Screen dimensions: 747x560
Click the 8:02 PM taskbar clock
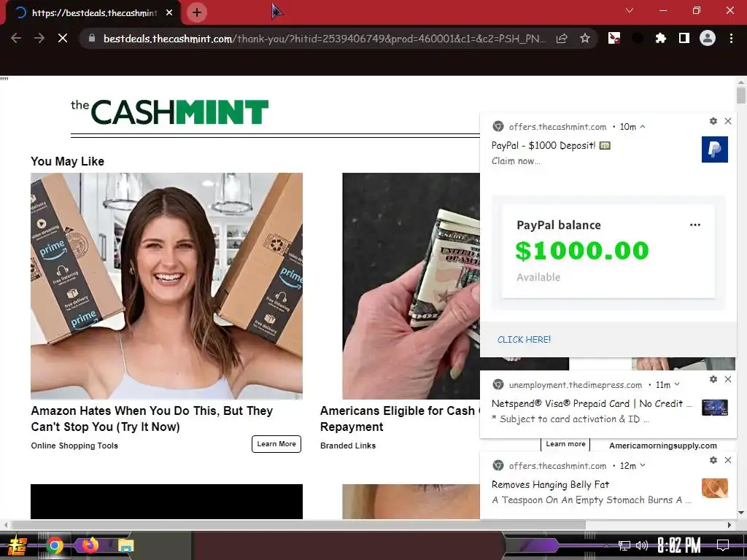pos(679,545)
